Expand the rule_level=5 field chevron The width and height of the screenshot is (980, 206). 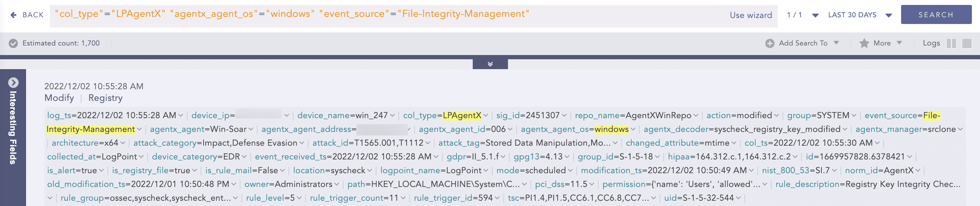(299, 198)
